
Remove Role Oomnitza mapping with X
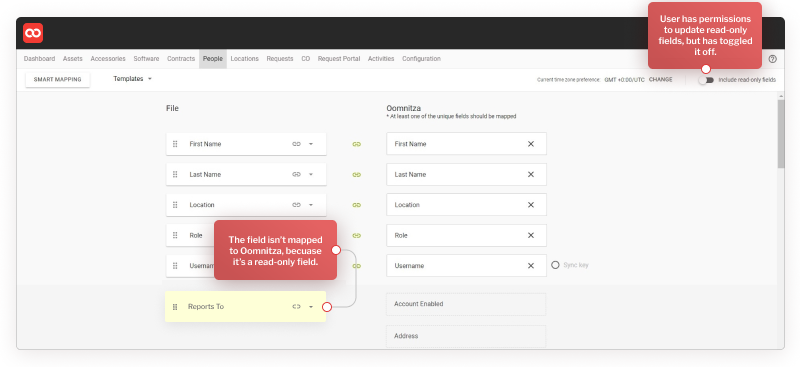click(531, 235)
